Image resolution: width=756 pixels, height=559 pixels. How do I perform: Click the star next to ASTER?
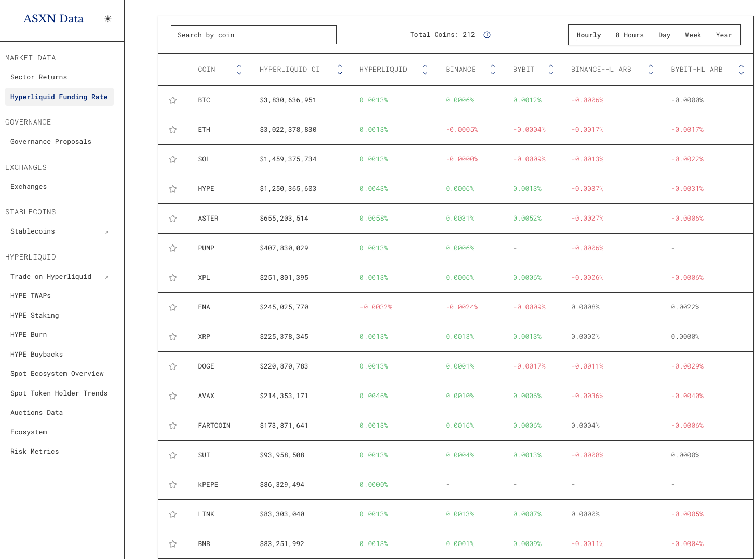click(173, 219)
